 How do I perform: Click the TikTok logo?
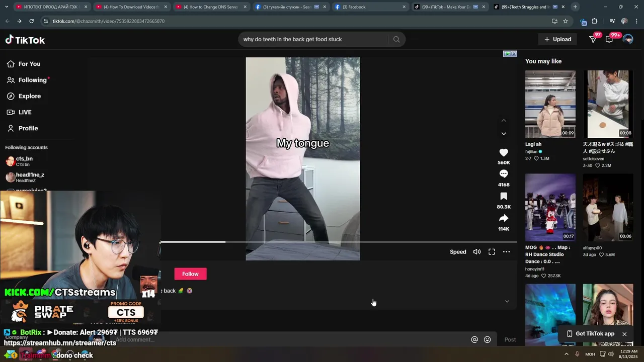point(25,40)
